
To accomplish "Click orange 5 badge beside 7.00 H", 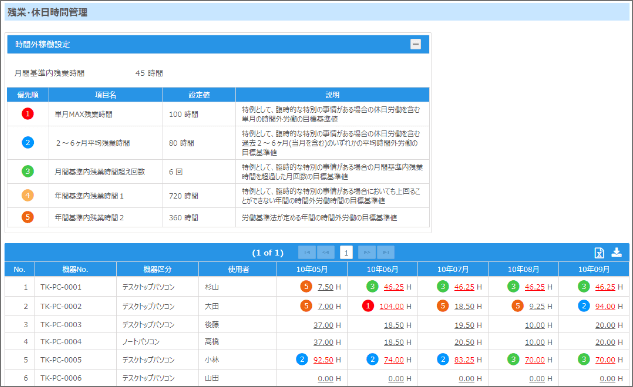I will [306, 306].
